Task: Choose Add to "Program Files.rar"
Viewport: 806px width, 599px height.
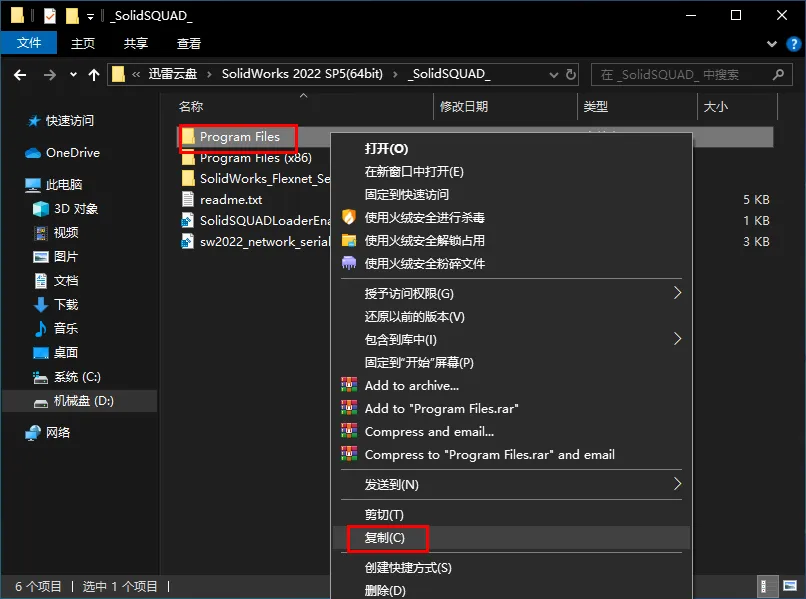Action: 512,409
